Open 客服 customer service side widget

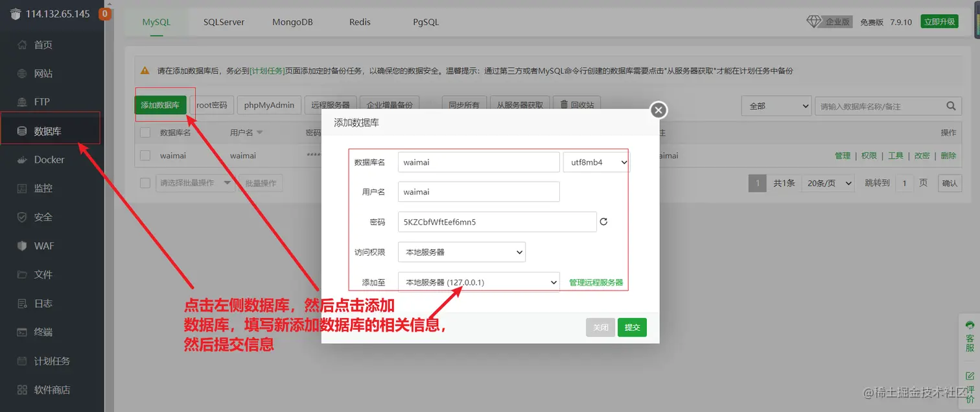pyautogui.click(x=970, y=335)
